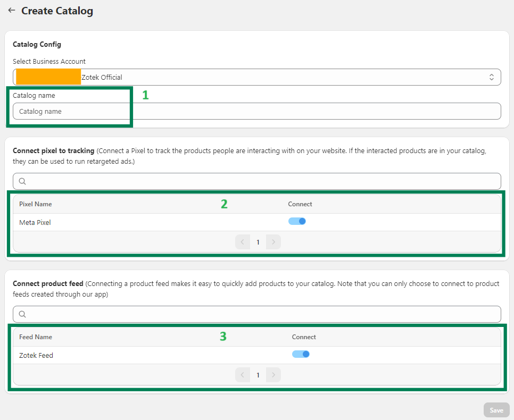The height and width of the screenshot is (420, 514).
Task: Go back using the arrow beside Create Catalog
Action: (11, 11)
